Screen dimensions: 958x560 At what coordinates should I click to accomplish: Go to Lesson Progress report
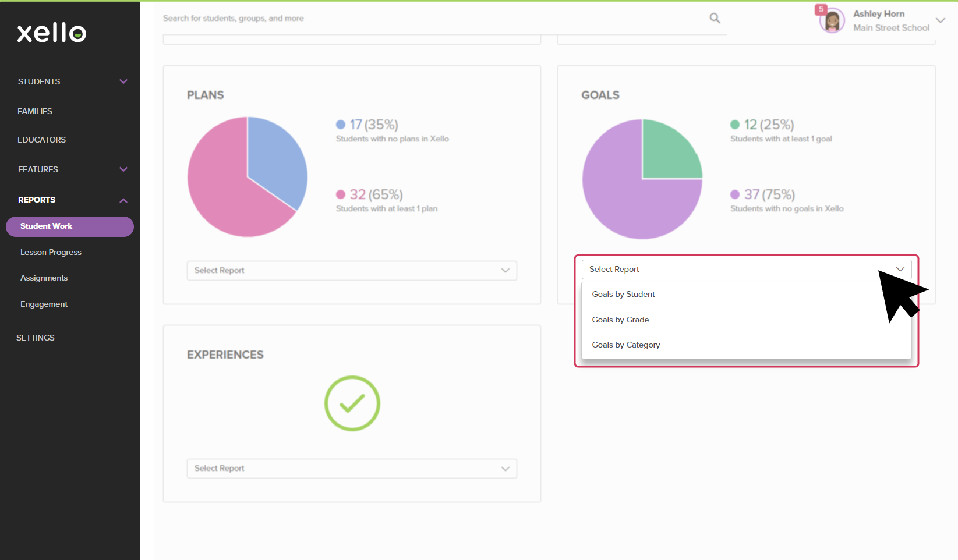pyautogui.click(x=51, y=253)
